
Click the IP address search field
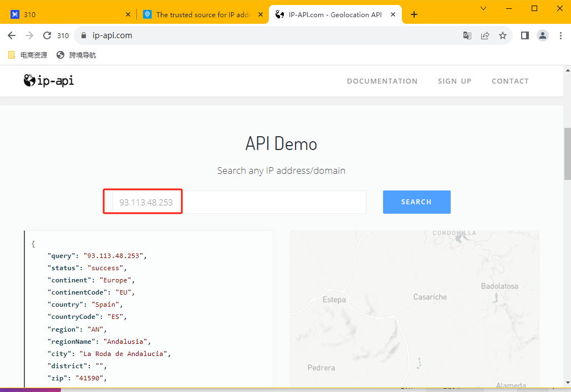(x=238, y=202)
